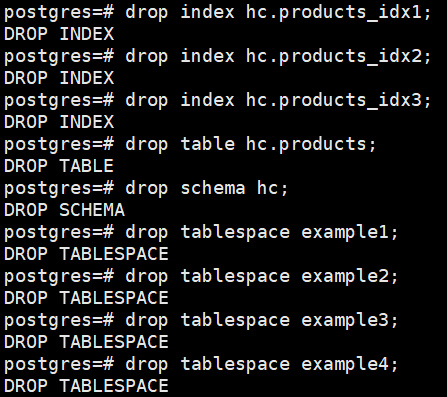Viewport: 447px width, 397px height.
Task: Click the second DROP INDEX result line
Action: pos(59,78)
